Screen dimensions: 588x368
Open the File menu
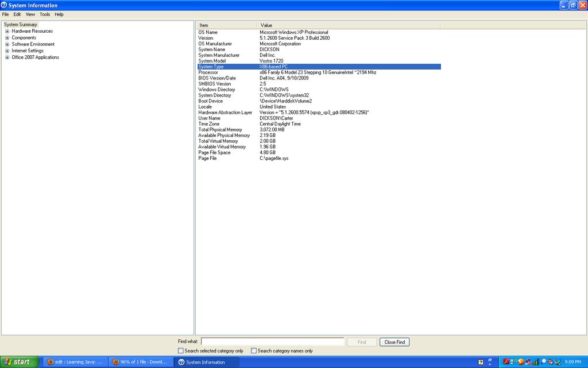(x=5, y=14)
